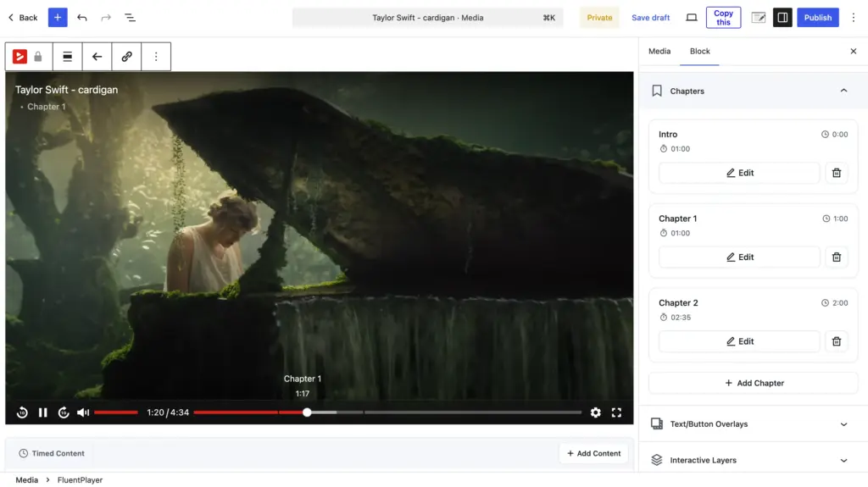Toggle the settings sidebar panel
This screenshot has width=868, height=487.
tap(782, 18)
